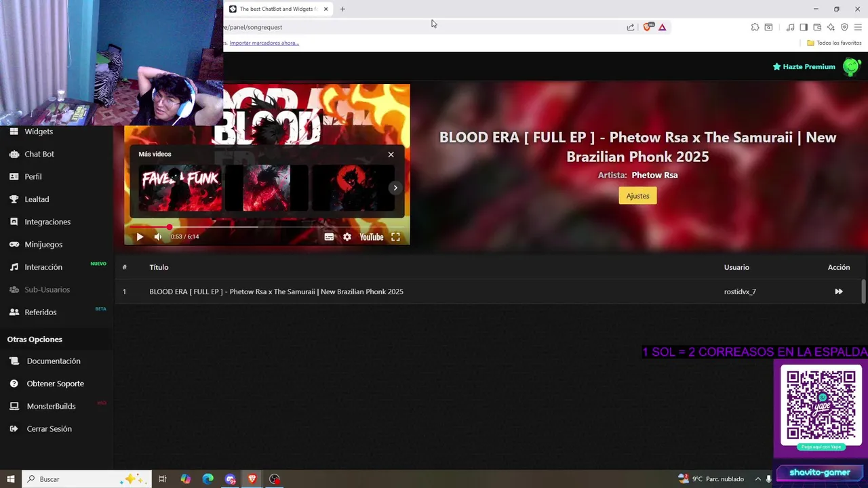Open Referidos page
The image size is (868, 488).
point(41,312)
